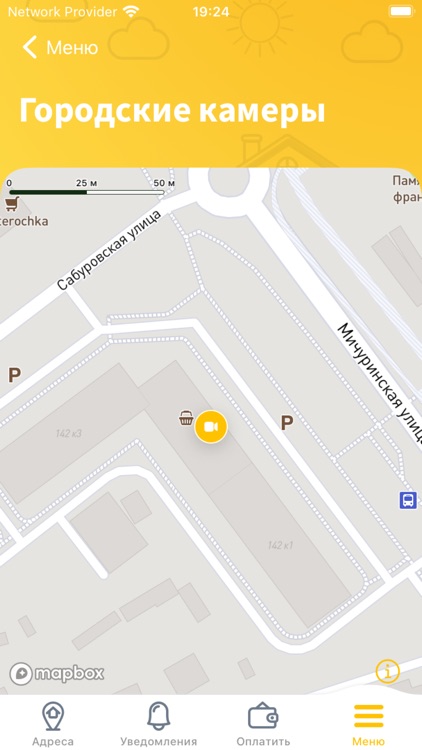The image size is (422, 750).
Task: Tap the yellow camera marker on the map
Action: point(211,426)
